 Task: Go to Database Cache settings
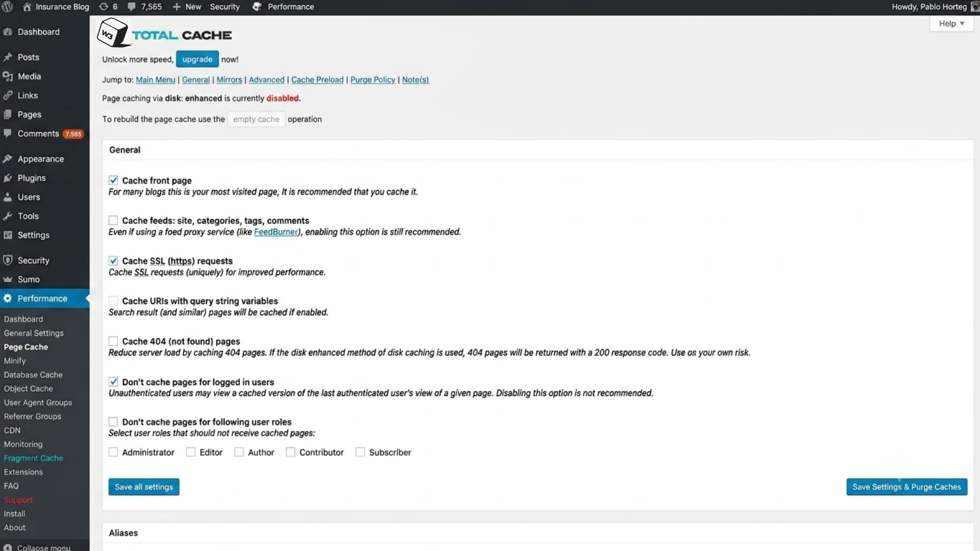coord(33,374)
